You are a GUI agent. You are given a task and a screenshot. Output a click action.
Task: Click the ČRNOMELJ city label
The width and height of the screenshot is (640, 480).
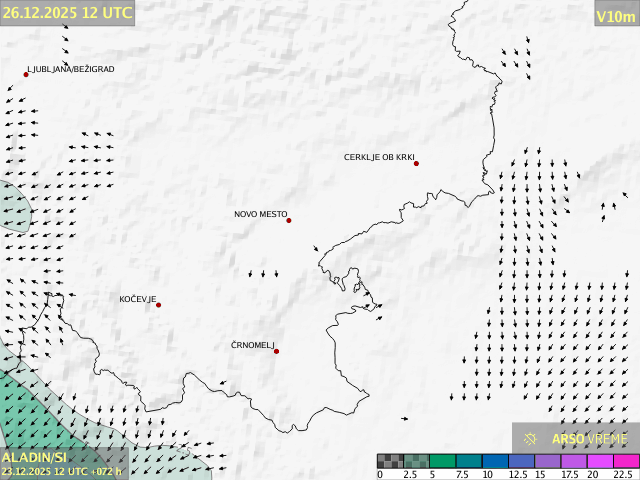pos(252,345)
